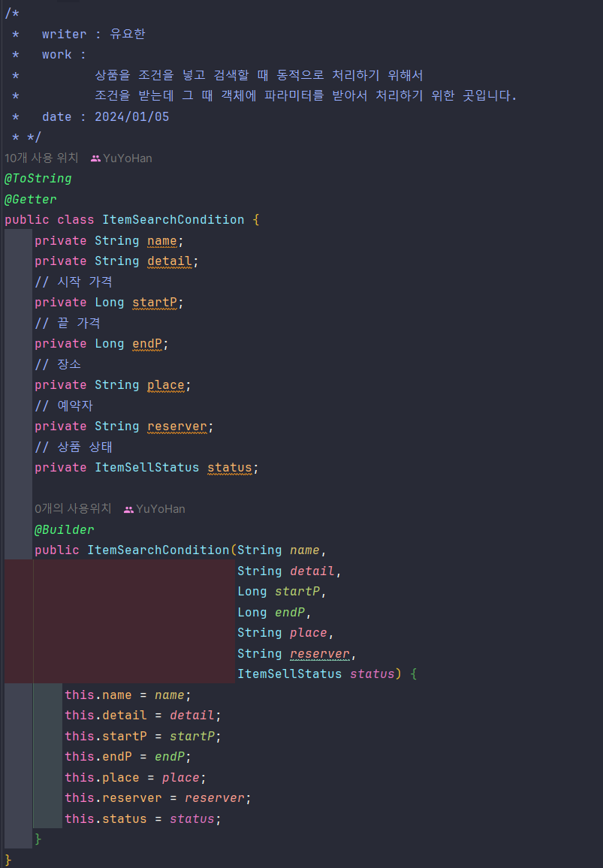This screenshot has height=868, width=603.
Task: Click constructor parameter "Long startP,"
Action: pyautogui.click(x=282, y=592)
